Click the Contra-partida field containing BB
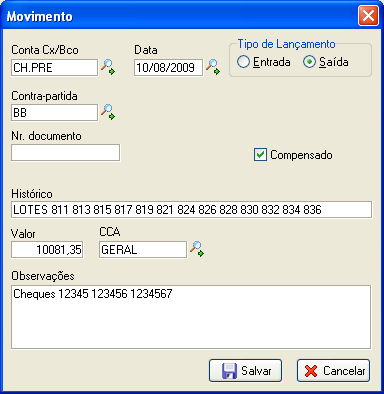Image resolution: width=384 pixels, height=394 pixels. tap(55, 113)
